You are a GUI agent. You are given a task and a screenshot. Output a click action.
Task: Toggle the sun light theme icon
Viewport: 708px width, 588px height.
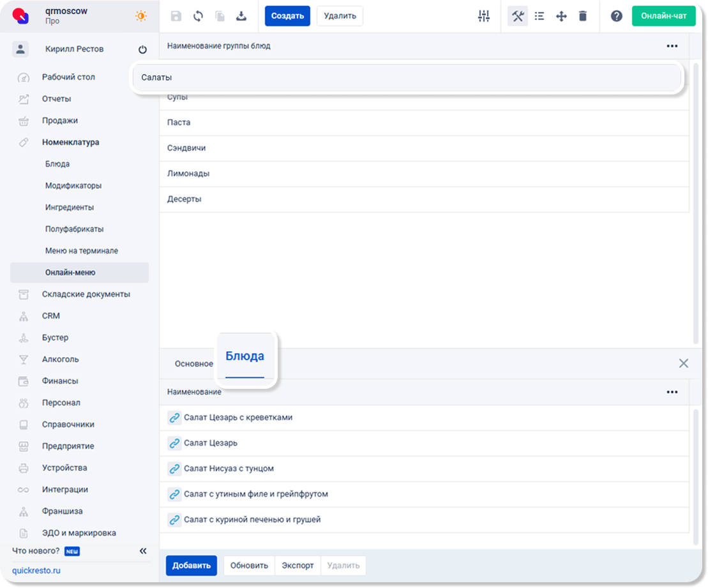141,16
